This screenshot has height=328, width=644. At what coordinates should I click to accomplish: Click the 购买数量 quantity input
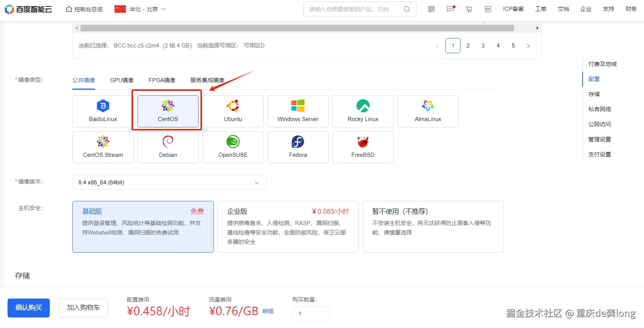pyautogui.click(x=311, y=314)
